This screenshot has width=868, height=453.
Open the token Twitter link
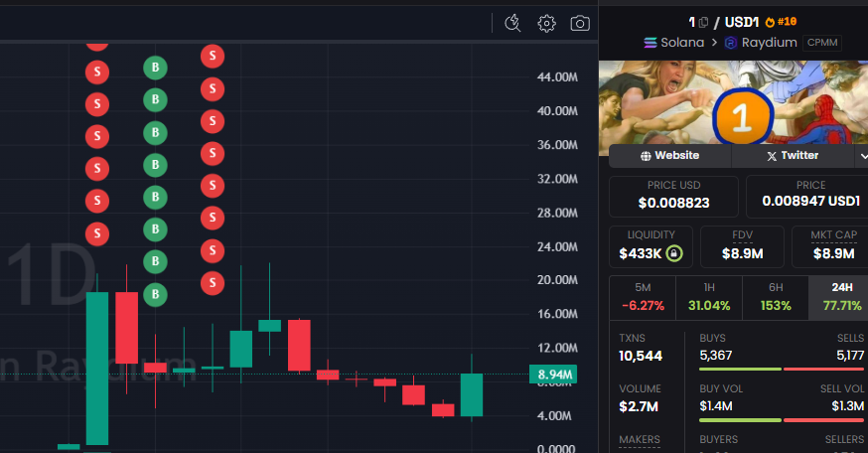(x=792, y=156)
